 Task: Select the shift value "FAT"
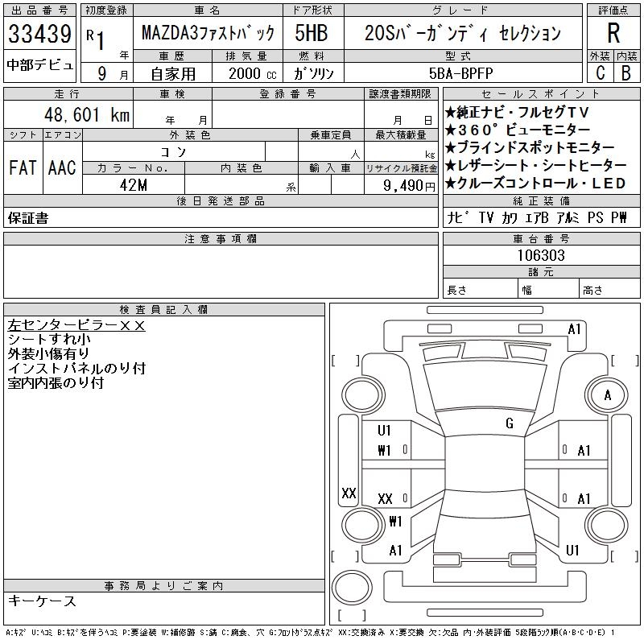coord(23,167)
